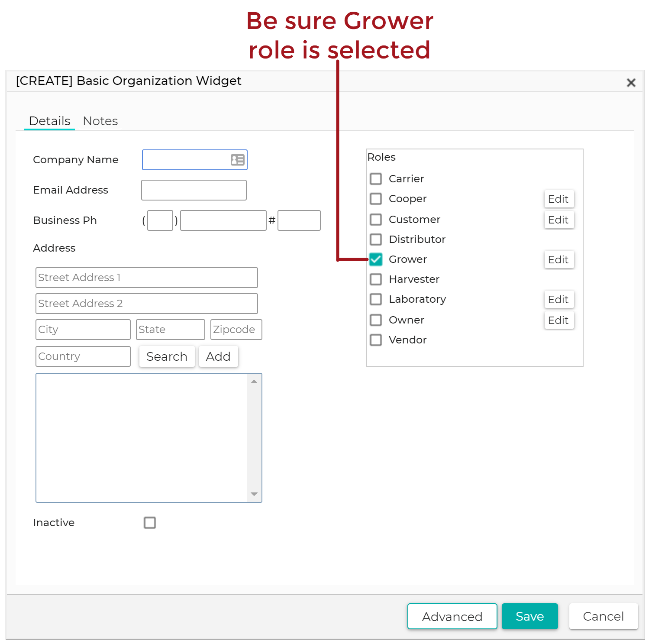The image size is (652, 644).
Task: Edit the Grower role
Action: [x=559, y=259]
